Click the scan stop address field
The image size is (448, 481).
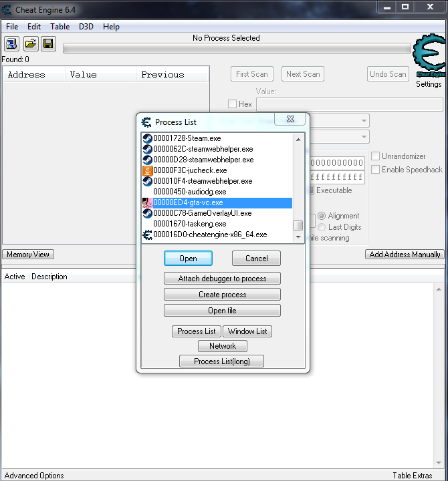[337, 177]
